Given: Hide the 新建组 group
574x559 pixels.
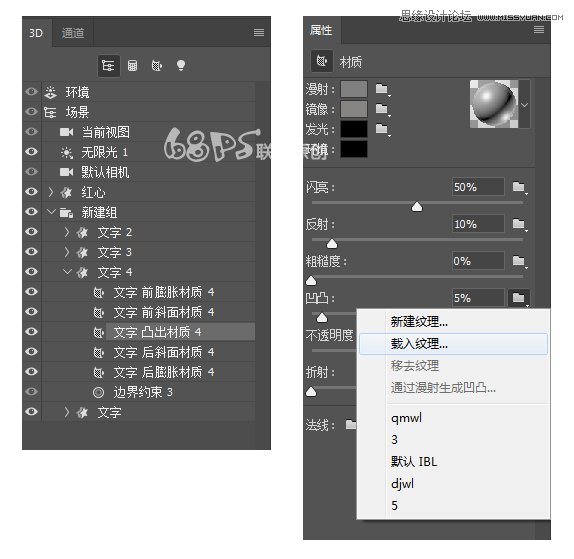Looking at the screenshot, I should [32, 212].
